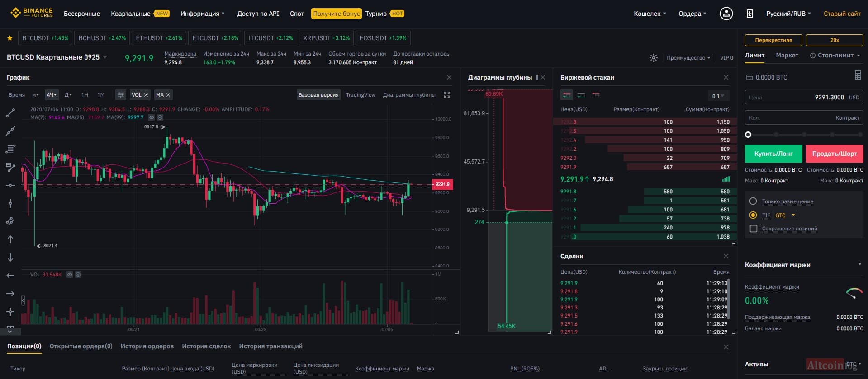The image size is (868, 379).
Task: Switch chart to TradingView
Action: pyautogui.click(x=360, y=95)
